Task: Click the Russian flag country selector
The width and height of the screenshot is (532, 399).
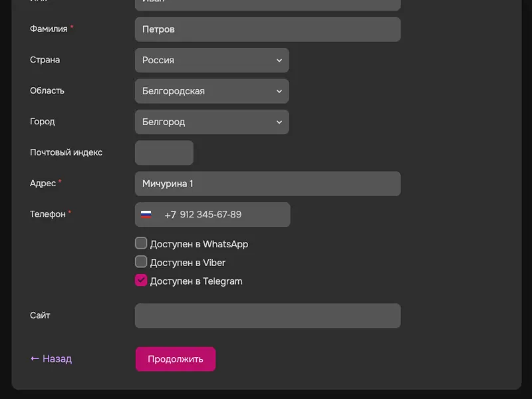Action: tap(146, 215)
